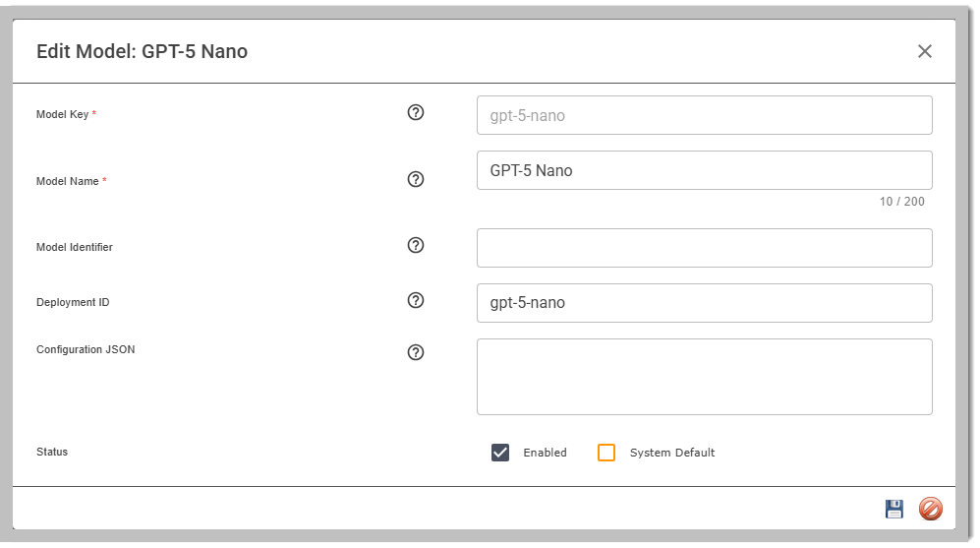Close the Edit Model dialog
The image size is (980, 548).
pos(924,51)
